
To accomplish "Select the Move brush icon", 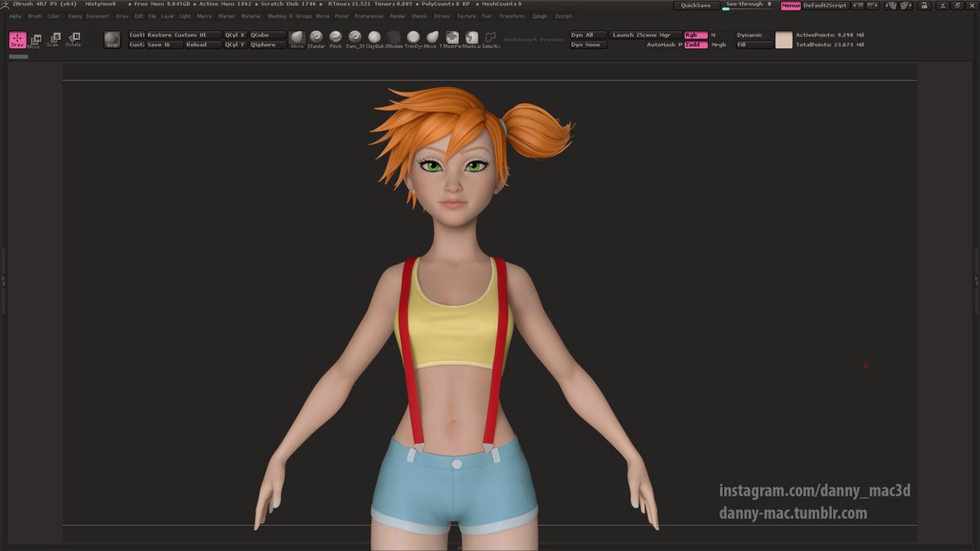I will pyautogui.click(x=297, y=39).
